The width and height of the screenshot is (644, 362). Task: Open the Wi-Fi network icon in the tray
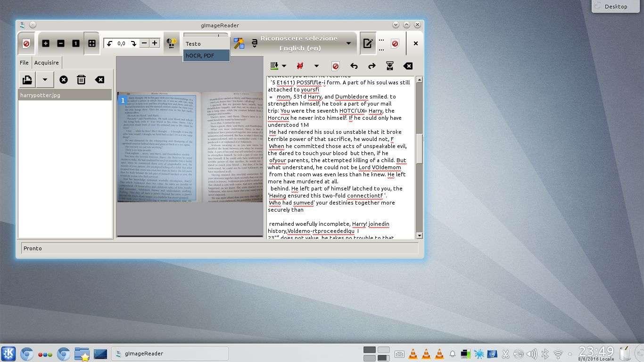(558, 354)
